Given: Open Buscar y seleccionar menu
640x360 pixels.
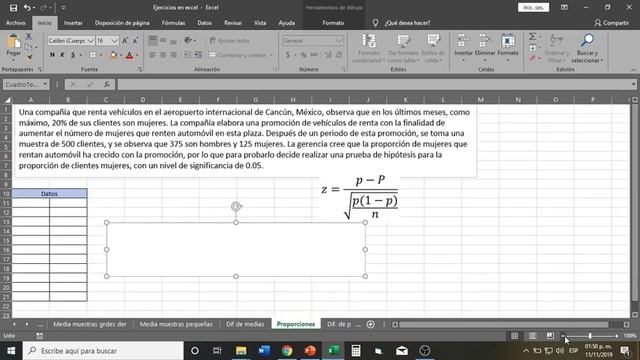Looking at the screenshot, I should [587, 49].
